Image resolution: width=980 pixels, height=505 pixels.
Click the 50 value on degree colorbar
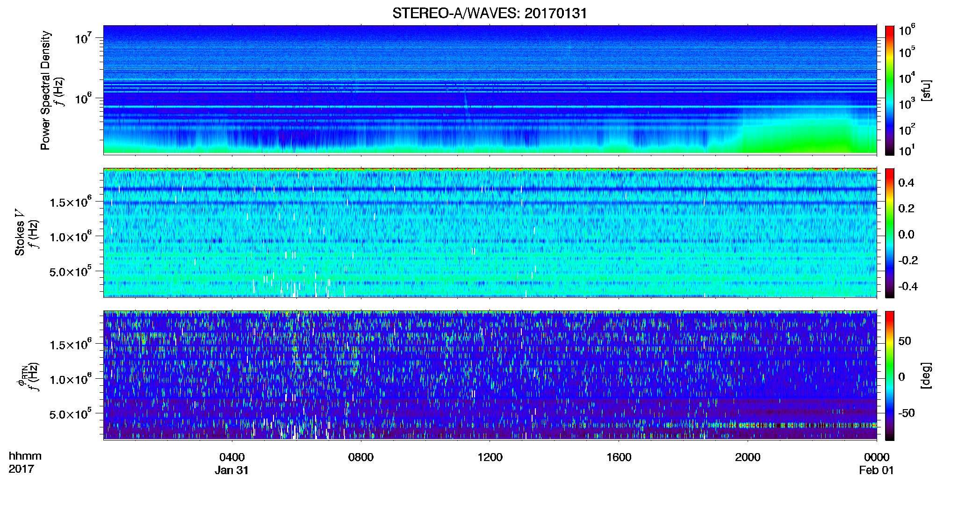905,341
